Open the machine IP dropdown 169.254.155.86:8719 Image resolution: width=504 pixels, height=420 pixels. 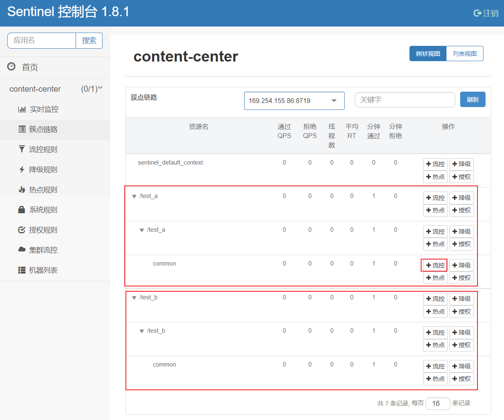(x=294, y=101)
